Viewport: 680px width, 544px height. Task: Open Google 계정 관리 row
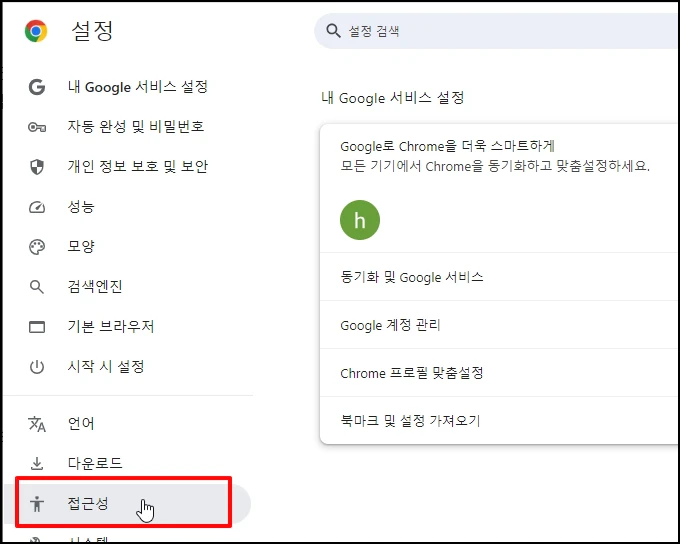[500, 325]
